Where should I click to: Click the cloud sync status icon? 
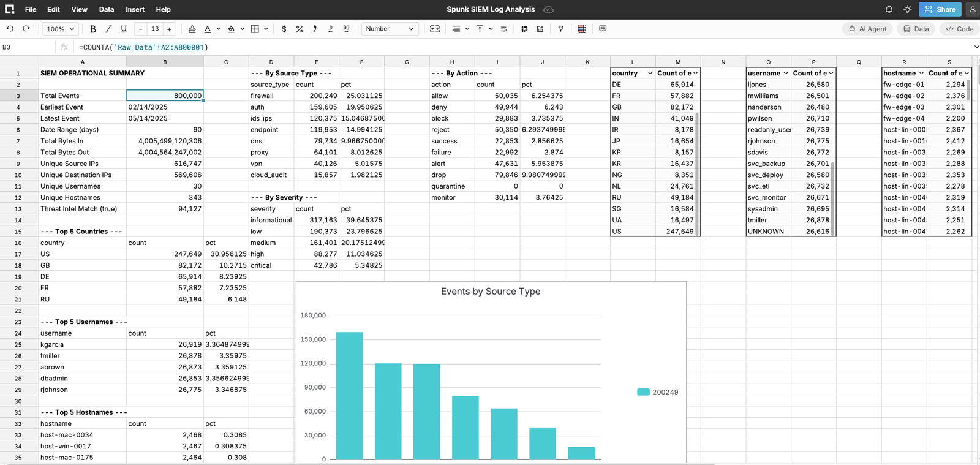pos(549,9)
